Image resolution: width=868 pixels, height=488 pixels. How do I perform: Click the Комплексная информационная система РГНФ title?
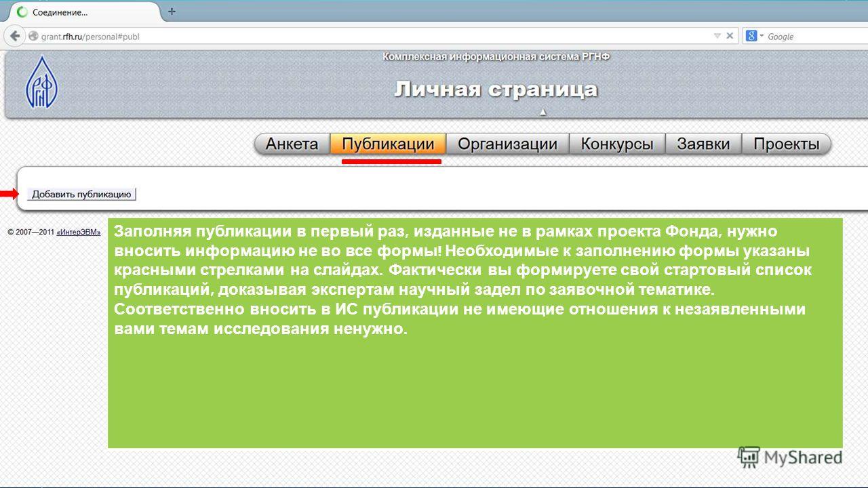pos(496,57)
